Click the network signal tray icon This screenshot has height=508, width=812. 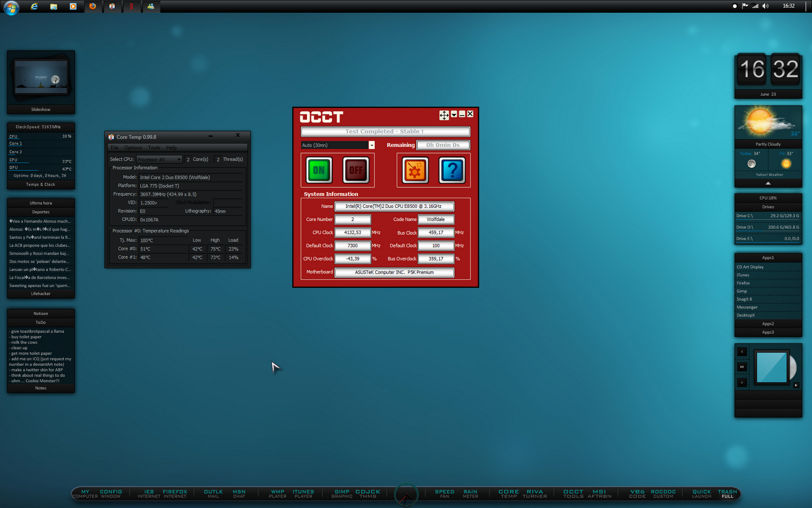[755, 6]
